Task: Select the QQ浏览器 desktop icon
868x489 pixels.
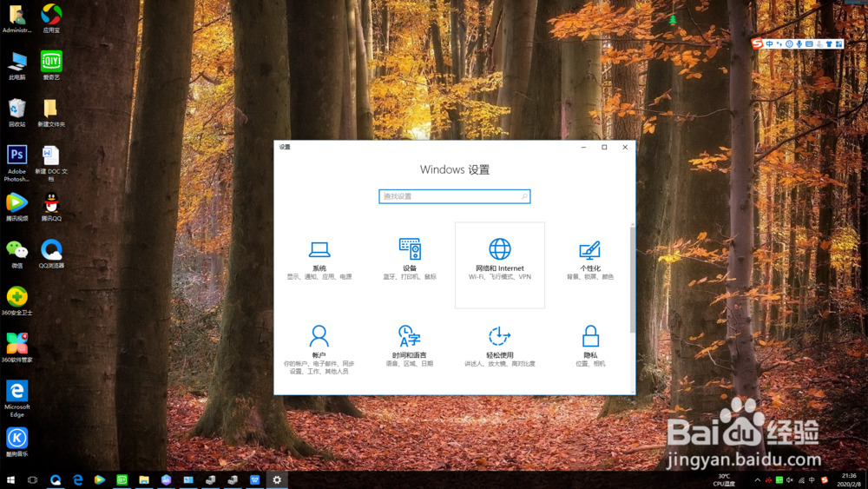Action: tap(51, 254)
